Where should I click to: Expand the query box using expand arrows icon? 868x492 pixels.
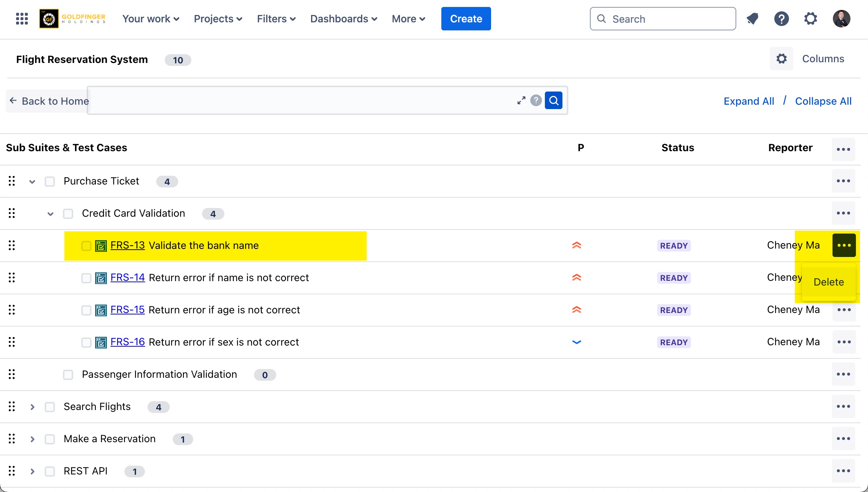521,101
